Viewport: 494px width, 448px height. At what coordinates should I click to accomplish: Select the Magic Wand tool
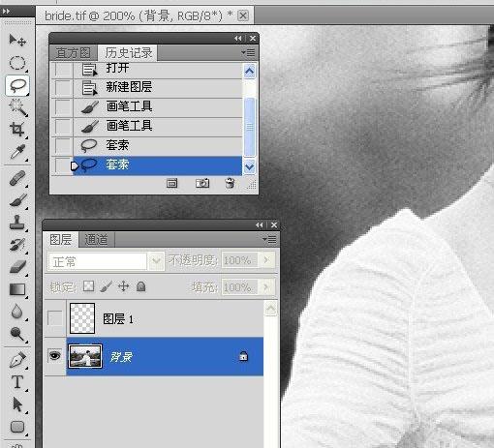(17, 107)
